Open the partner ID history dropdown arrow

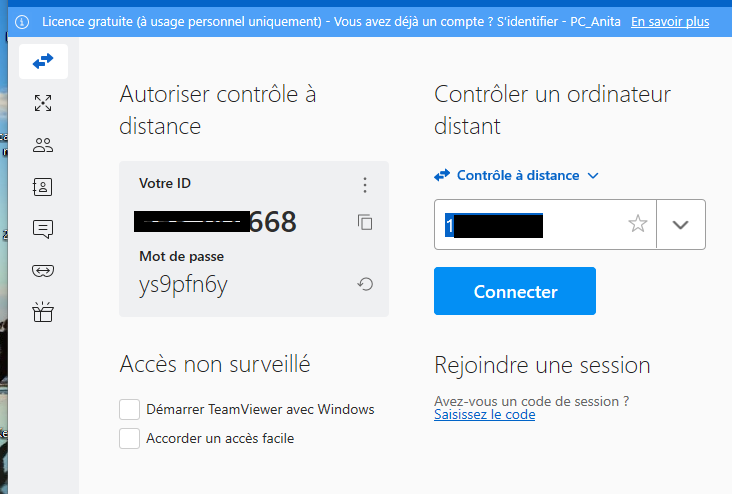681,224
